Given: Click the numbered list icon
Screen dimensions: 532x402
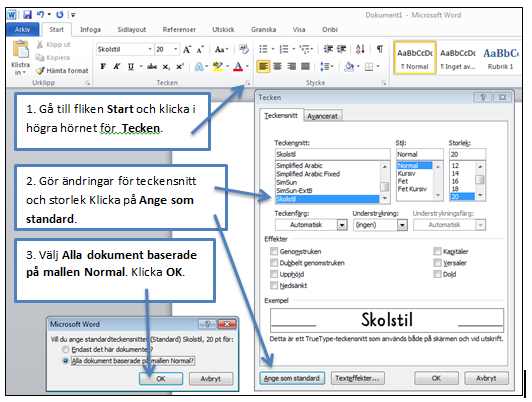Looking at the screenshot, I should tap(284, 49).
